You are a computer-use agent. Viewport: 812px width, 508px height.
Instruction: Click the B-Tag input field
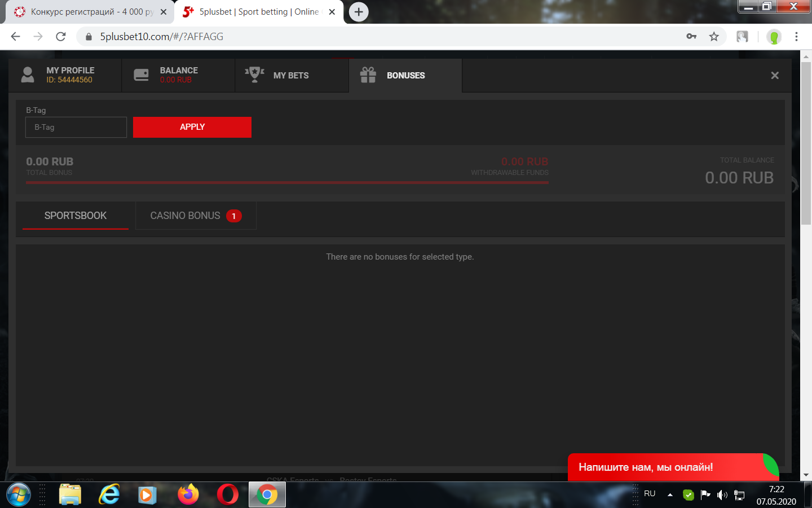coord(76,128)
